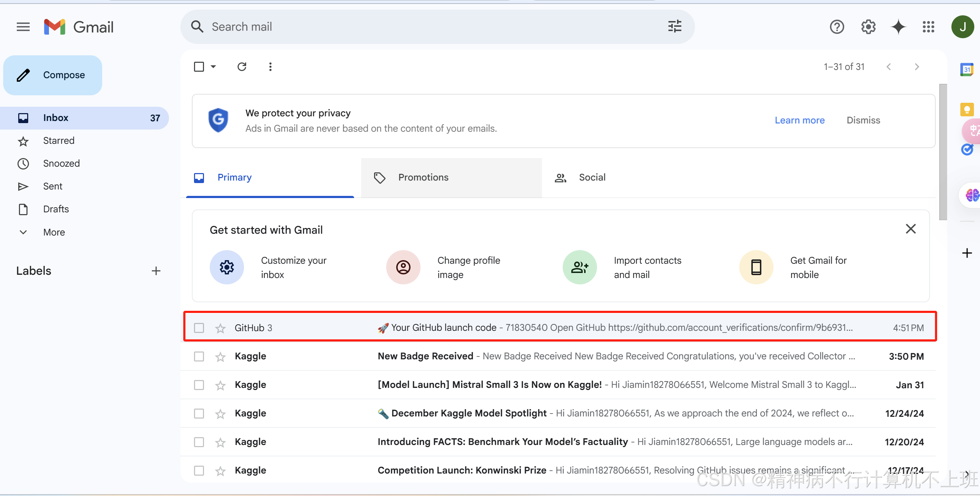The height and width of the screenshot is (496, 980).
Task: Open the three-dot More options menu
Action: [x=270, y=67]
